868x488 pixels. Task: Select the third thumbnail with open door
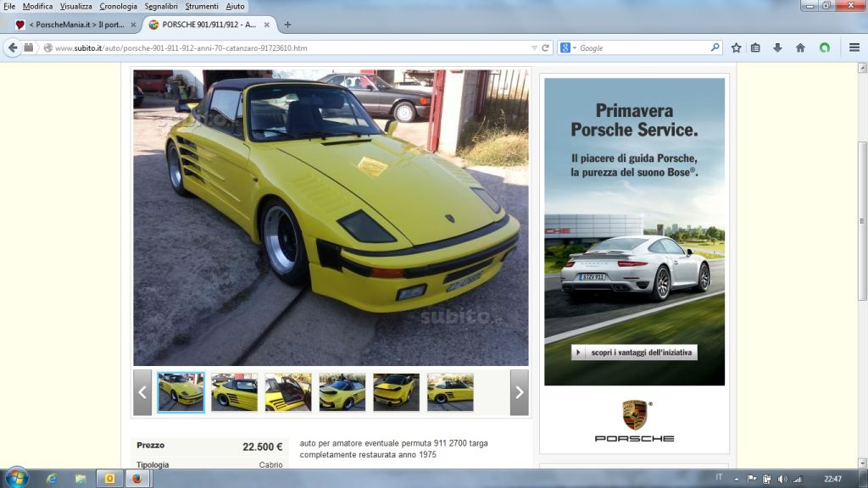(x=288, y=392)
